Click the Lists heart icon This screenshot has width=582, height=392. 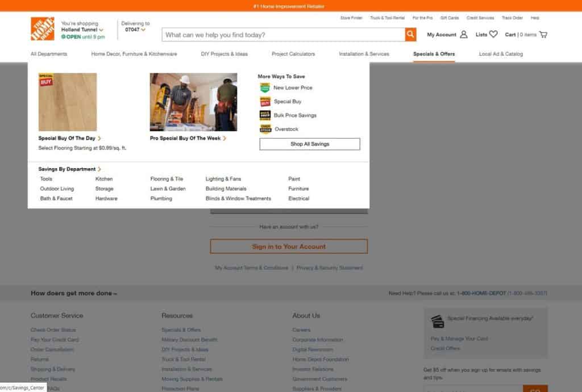coord(493,34)
